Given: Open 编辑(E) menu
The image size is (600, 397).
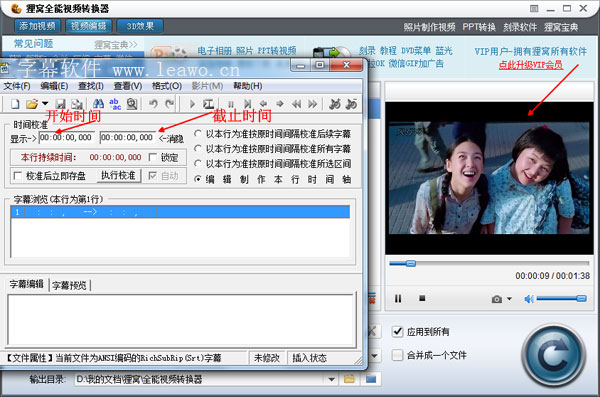Looking at the screenshot, I should 54,86.
